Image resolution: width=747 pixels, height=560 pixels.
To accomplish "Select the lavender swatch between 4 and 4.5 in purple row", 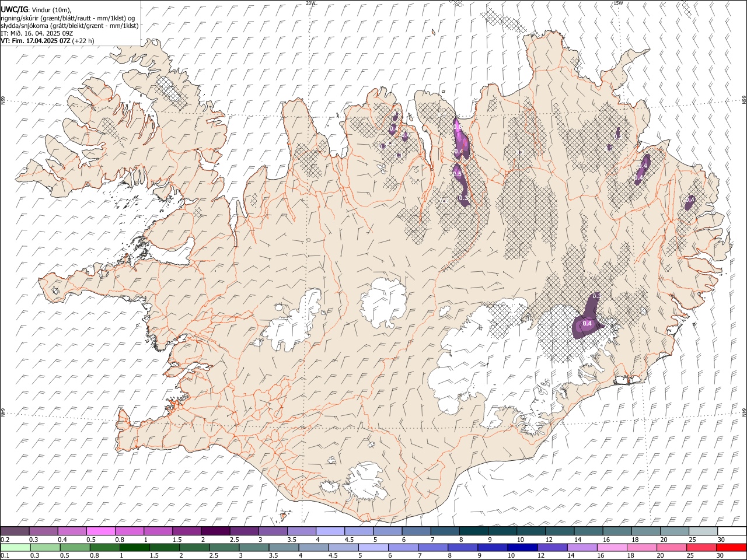I will tap(330, 531).
